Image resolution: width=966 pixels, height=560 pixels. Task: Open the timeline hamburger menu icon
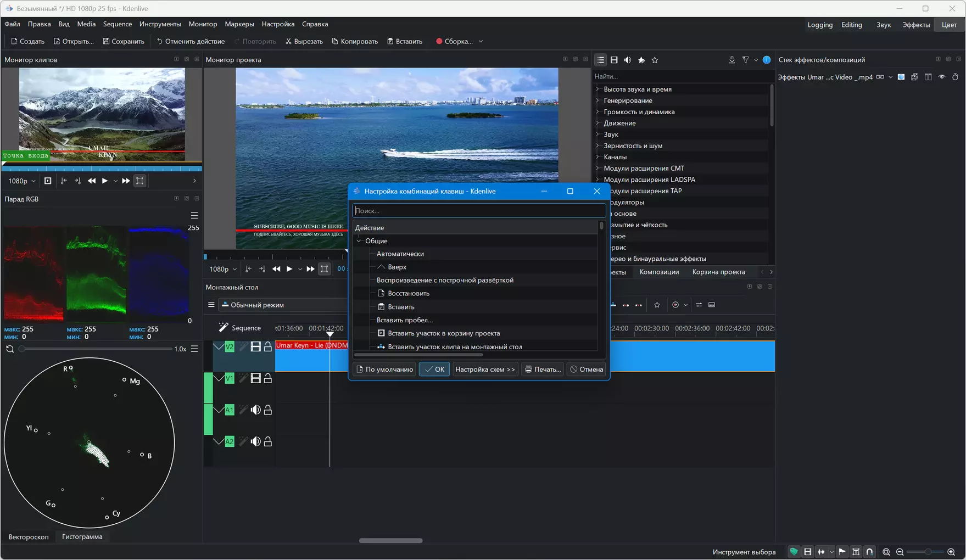point(211,305)
